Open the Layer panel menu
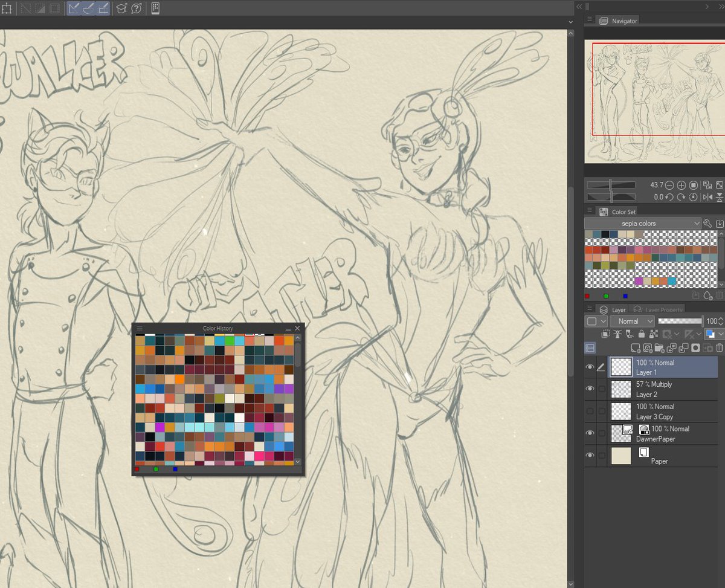725x588 pixels. (588, 309)
